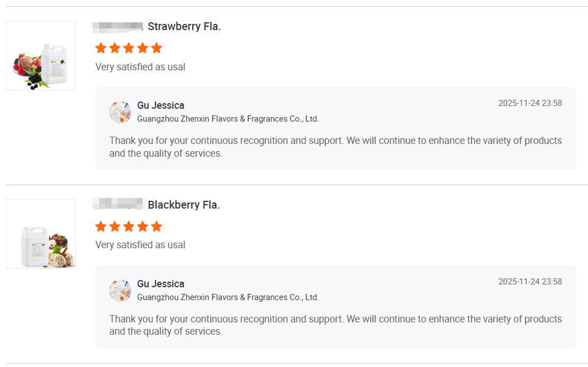Screen dimensions: 588x367
Task: Click the Strawberry flavor product thumbnail
Action: 41,56
